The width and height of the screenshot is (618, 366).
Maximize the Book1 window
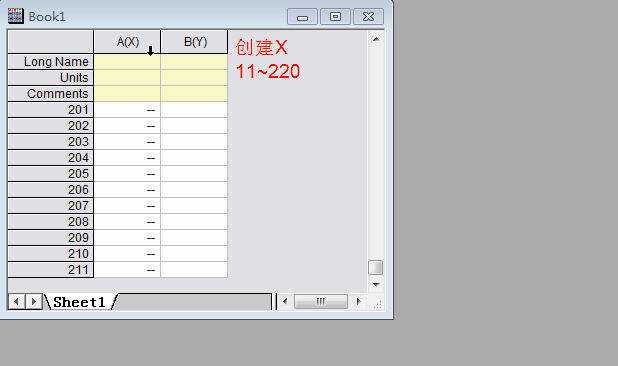[335, 17]
